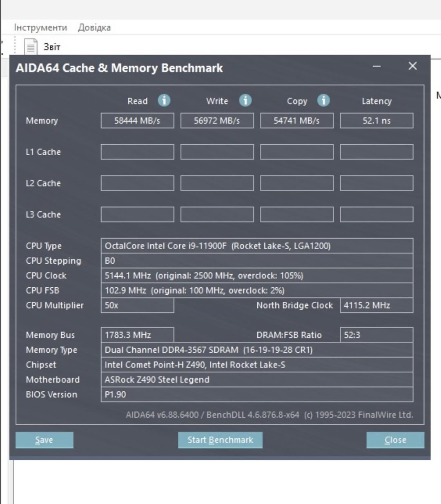
Task: Click the Save button
Action: click(44, 440)
